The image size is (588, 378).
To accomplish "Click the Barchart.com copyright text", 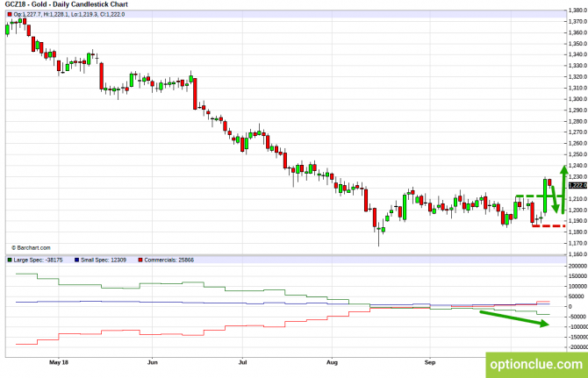I will (x=31, y=247).
